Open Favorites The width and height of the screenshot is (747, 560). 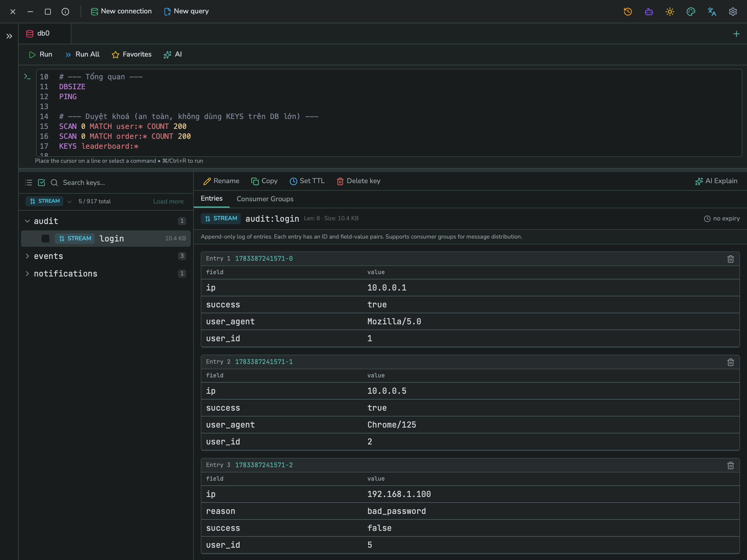coord(131,54)
